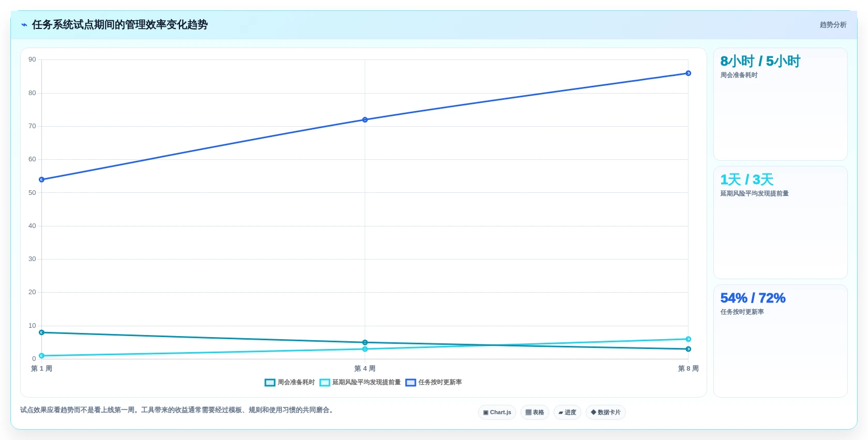Select the 任务按时更新率 data point at 第 4 周

(x=365, y=120)
